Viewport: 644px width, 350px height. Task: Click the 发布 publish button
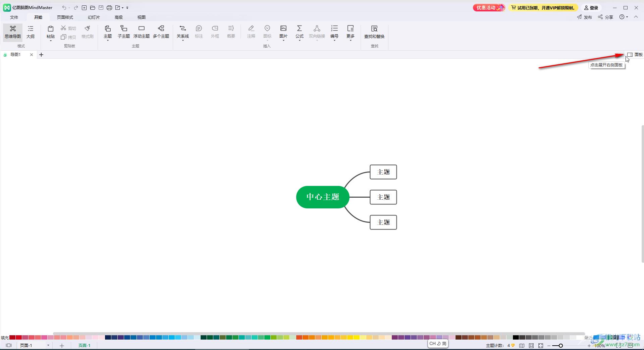[x=584, y=17]
